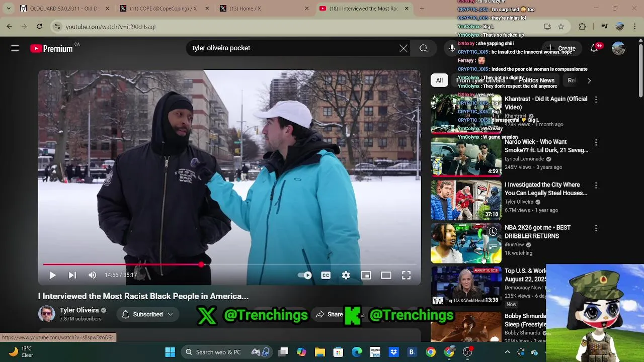644x362 pixels.
Task: Open the YouTube account avatar menu
Action: point(618,48)
